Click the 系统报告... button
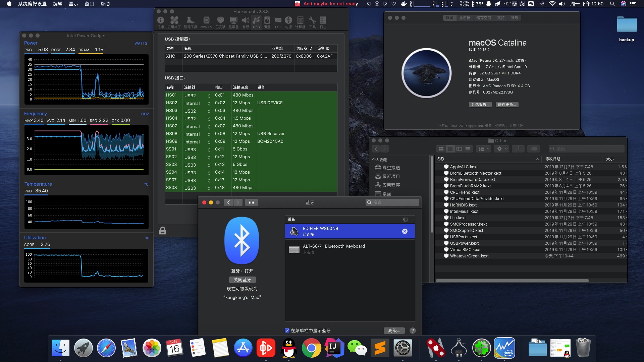 (x=480, y=105)
